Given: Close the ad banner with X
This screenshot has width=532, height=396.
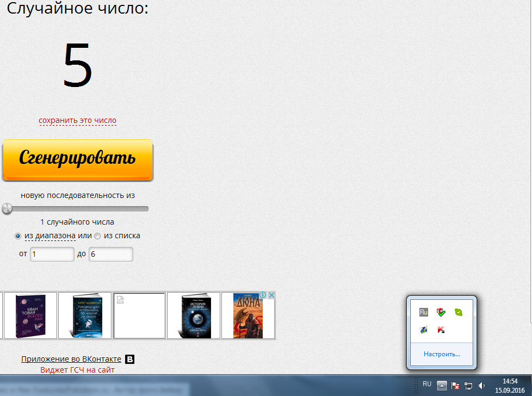Looking at the screenshot, I should click(271, 295).
